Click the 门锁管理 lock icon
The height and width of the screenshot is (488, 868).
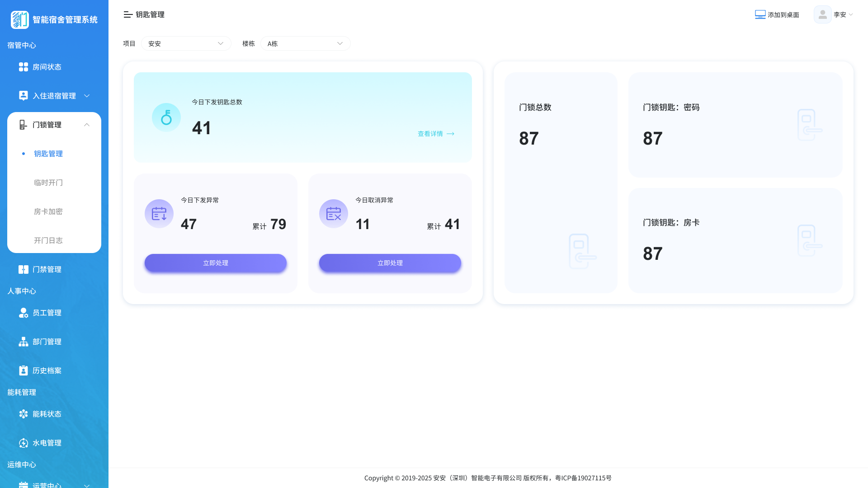(24, 125)
